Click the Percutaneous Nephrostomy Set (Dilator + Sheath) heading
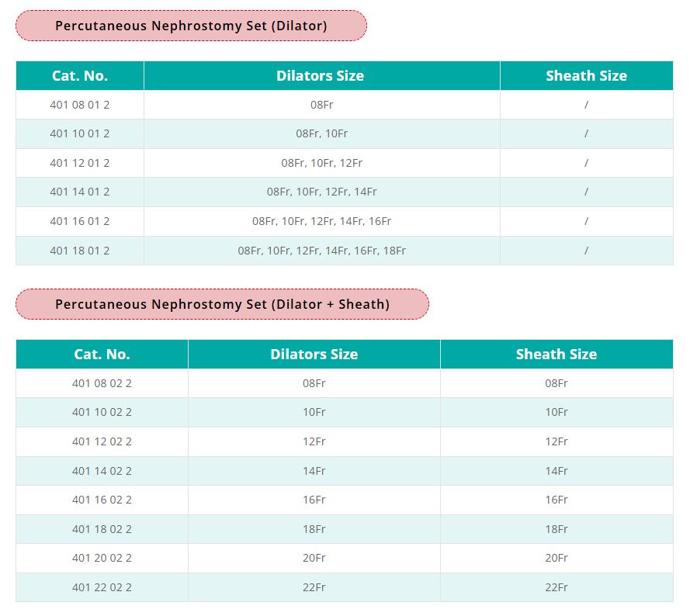Screen dimensions: 690x616 pyautogui.click(x=222, y=304)
